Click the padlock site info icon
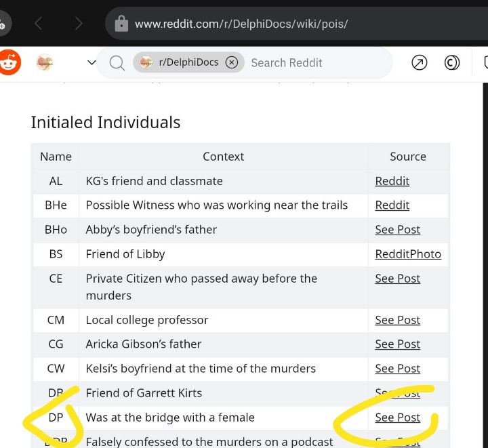Screen dimensions: 488x448 (121, 24)
